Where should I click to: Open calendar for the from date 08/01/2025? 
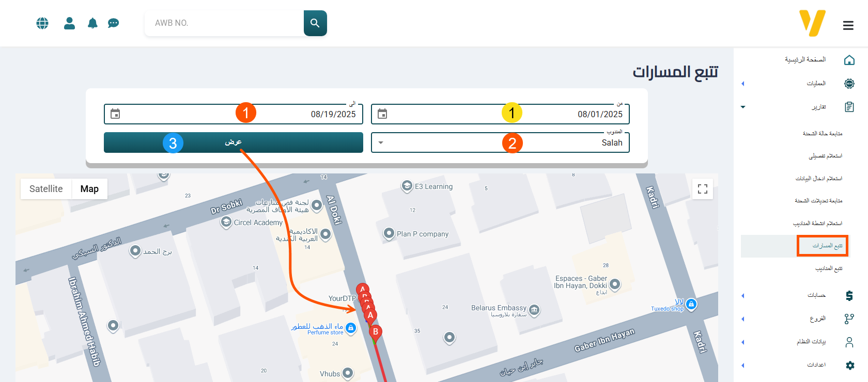coord(382,114)
